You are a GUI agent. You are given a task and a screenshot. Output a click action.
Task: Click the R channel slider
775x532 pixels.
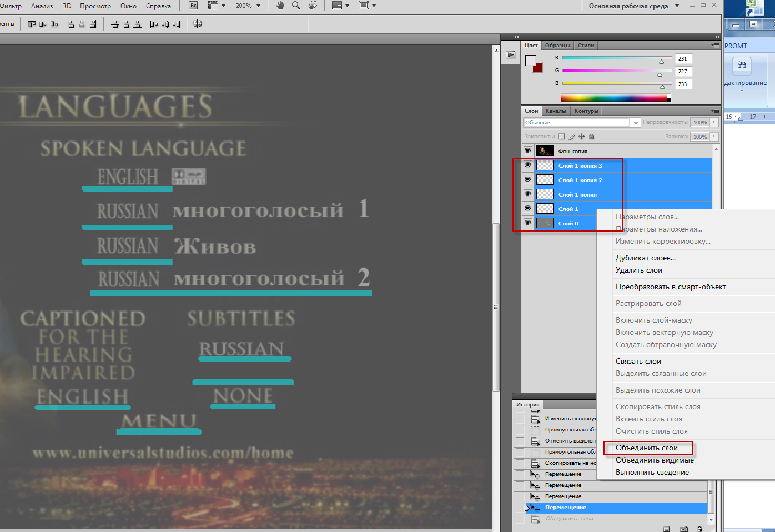617,58
